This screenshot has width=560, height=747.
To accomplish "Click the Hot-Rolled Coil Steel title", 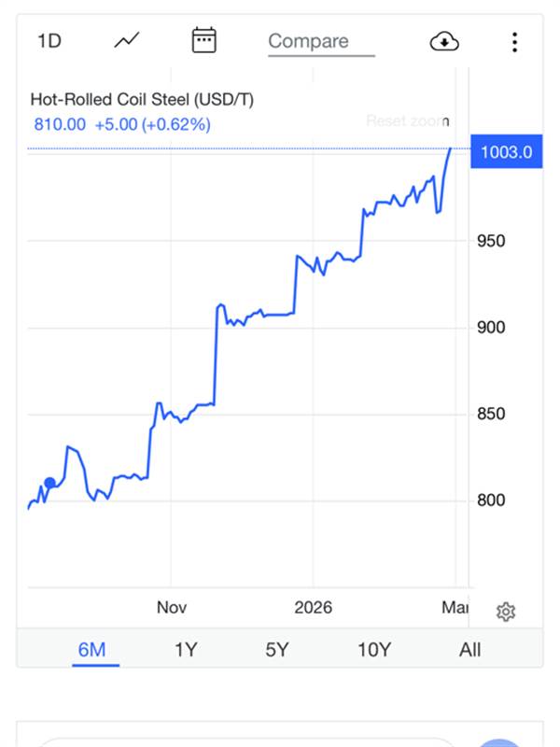I will tap(142, 99).
